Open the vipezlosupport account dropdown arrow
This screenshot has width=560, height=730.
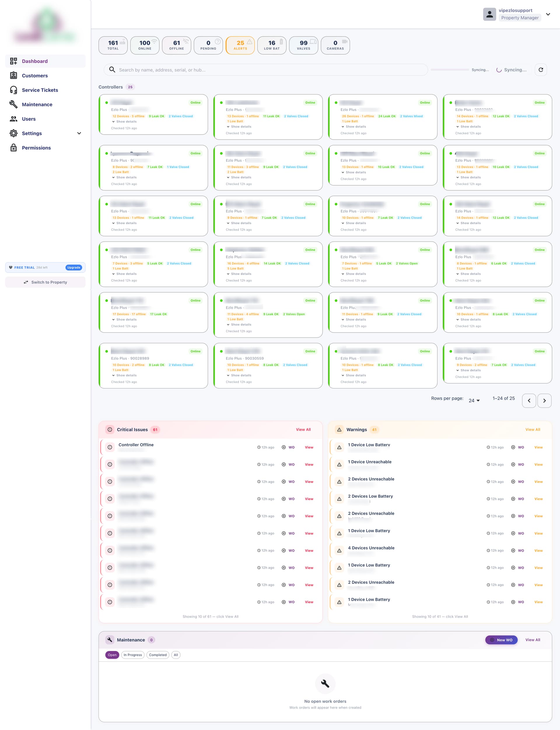548,14
